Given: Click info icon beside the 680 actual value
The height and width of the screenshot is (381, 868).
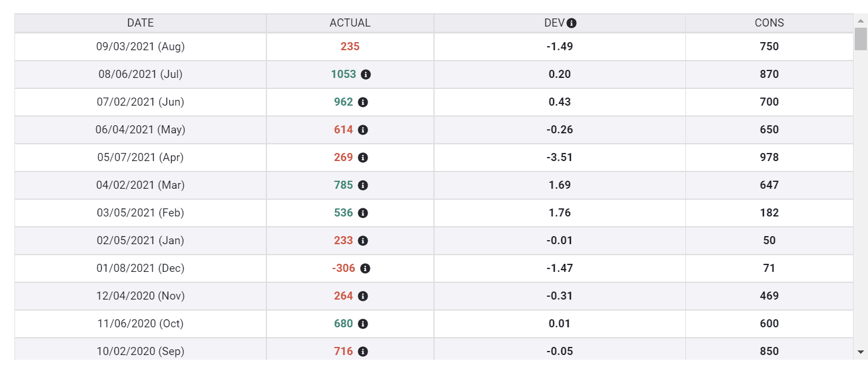Looking at the screenshot, I should point(363,324).
